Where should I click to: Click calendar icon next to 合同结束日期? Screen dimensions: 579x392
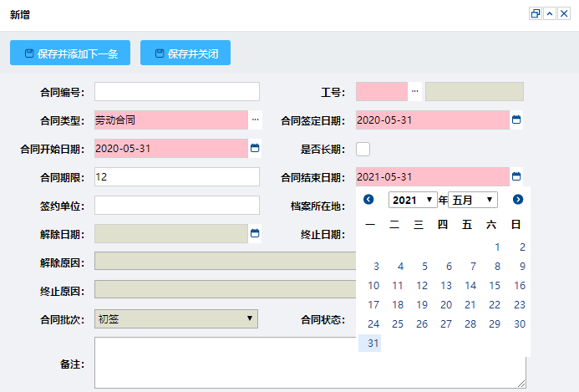516,177
